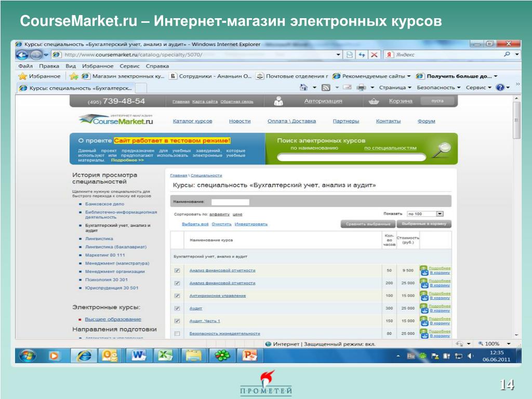Click the Compatibility View page icon
The image size is (532, 399).
coord(350,55)
